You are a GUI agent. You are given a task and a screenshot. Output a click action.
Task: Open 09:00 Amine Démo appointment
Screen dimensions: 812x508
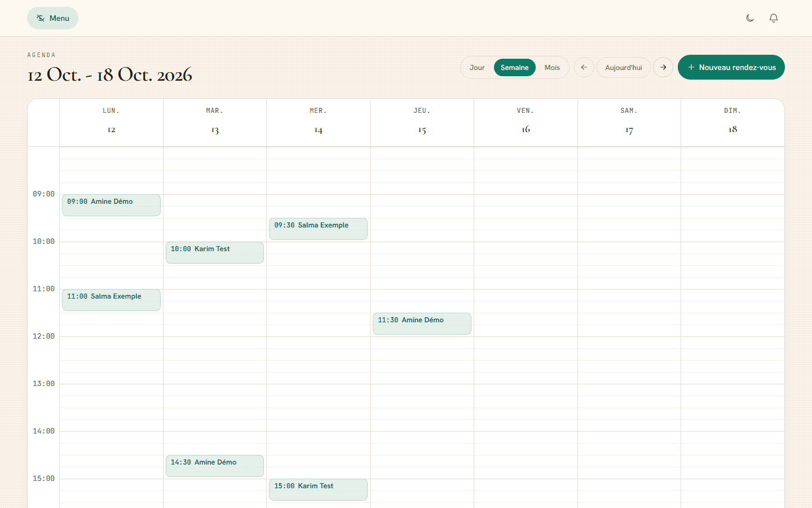(111, 205)
